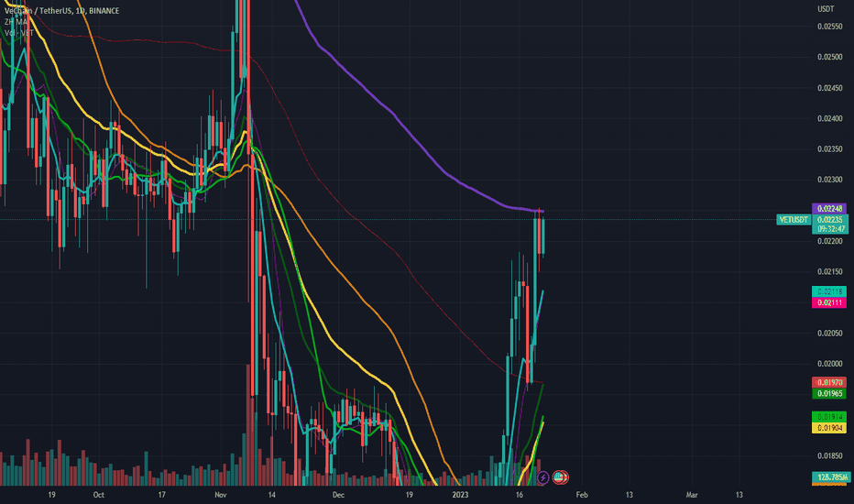Click the 0.02500 price axis label
This screenshot has width=854, height=504.
829,57
